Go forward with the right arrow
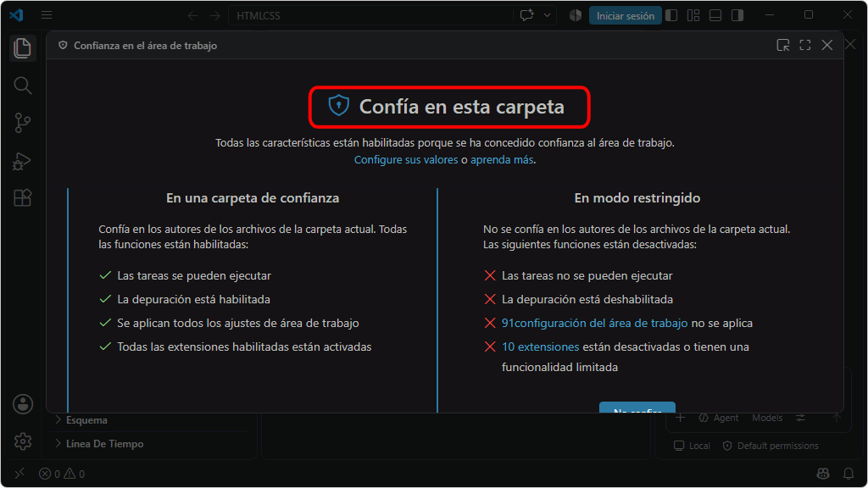Viewport: 868px width, 488px height. click(x=214, y=15)
